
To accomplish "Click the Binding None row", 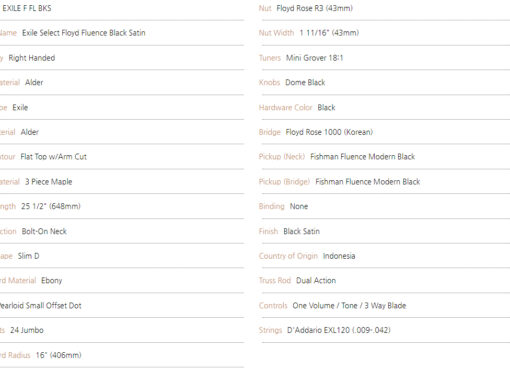I will [x=384, y=206].
